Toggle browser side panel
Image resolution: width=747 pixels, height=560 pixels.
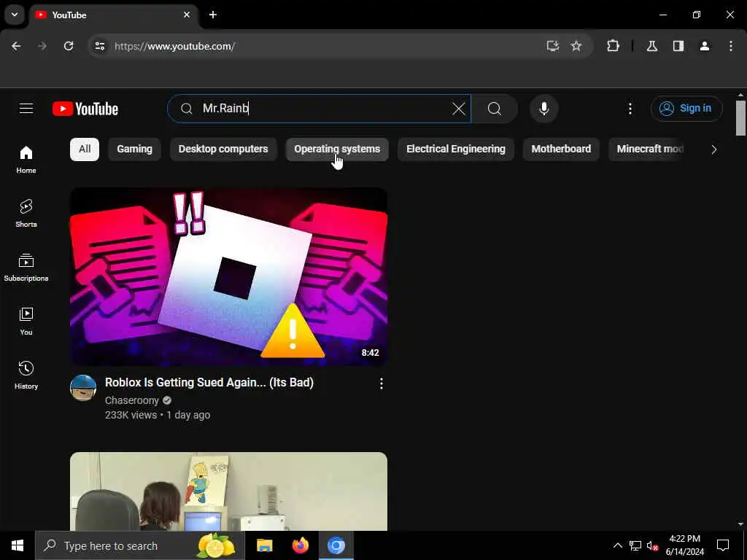pos(678,46)
